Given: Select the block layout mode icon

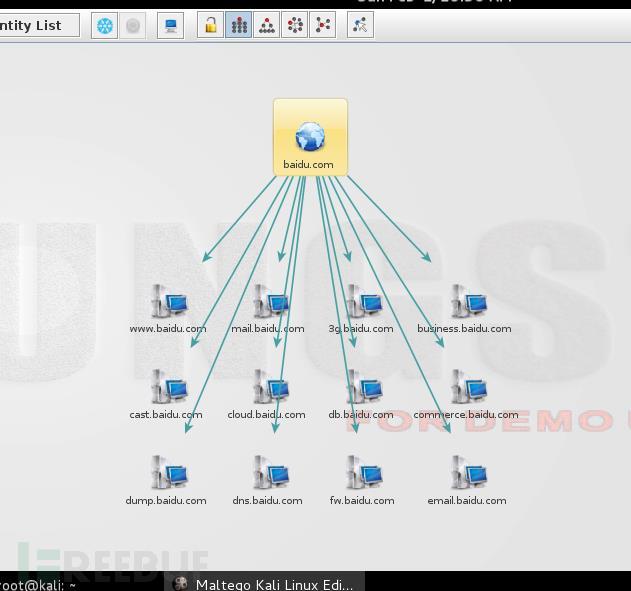Looking at the screenshot, I should [239, 25].
